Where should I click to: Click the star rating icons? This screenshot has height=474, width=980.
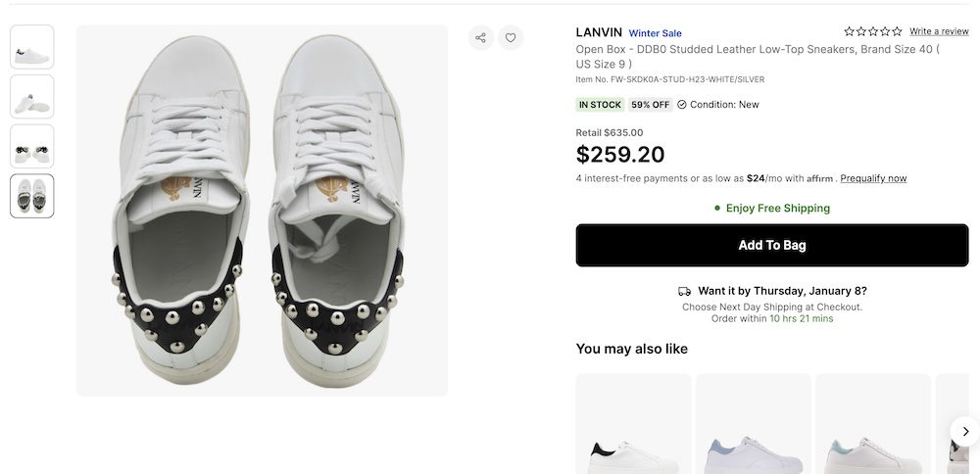point(873,31)
